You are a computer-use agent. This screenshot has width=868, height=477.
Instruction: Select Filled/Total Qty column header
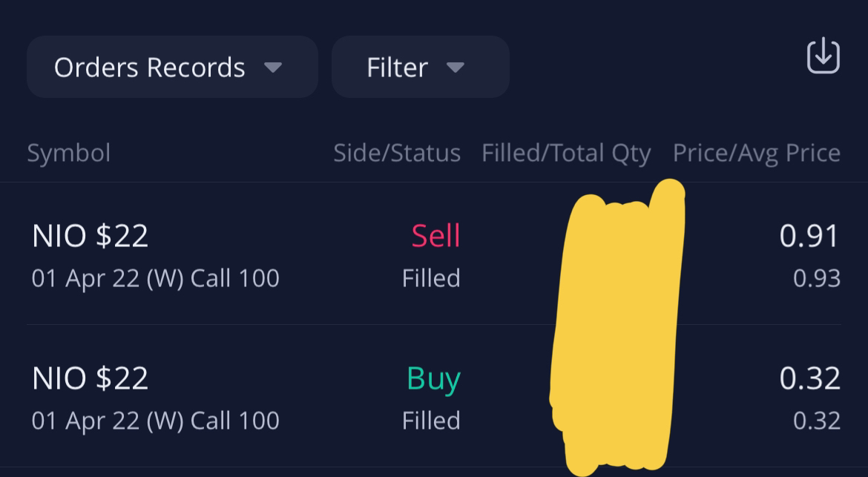pos(566,154)
